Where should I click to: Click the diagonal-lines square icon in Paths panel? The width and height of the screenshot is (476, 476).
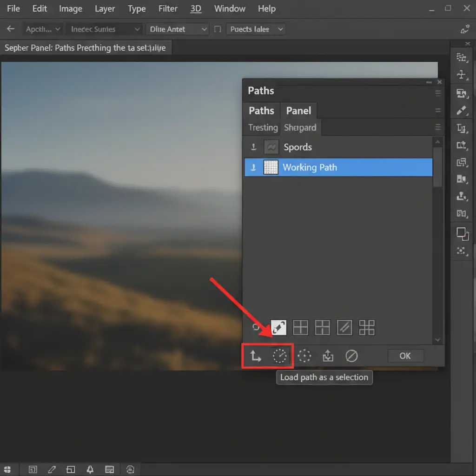pos(344,328)
